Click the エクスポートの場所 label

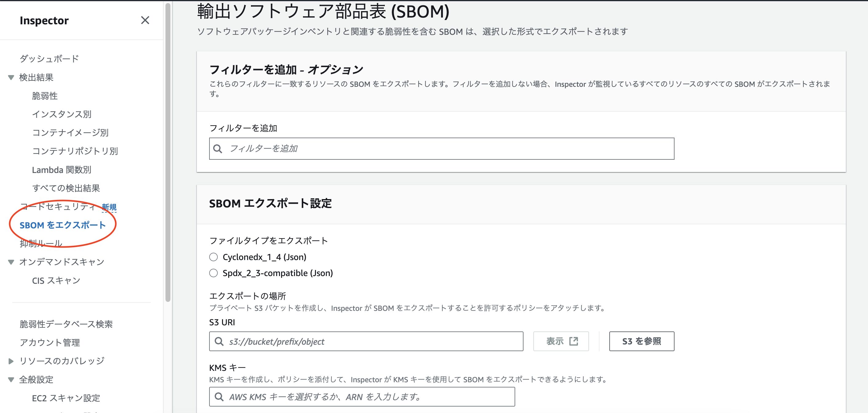[247, 296]
